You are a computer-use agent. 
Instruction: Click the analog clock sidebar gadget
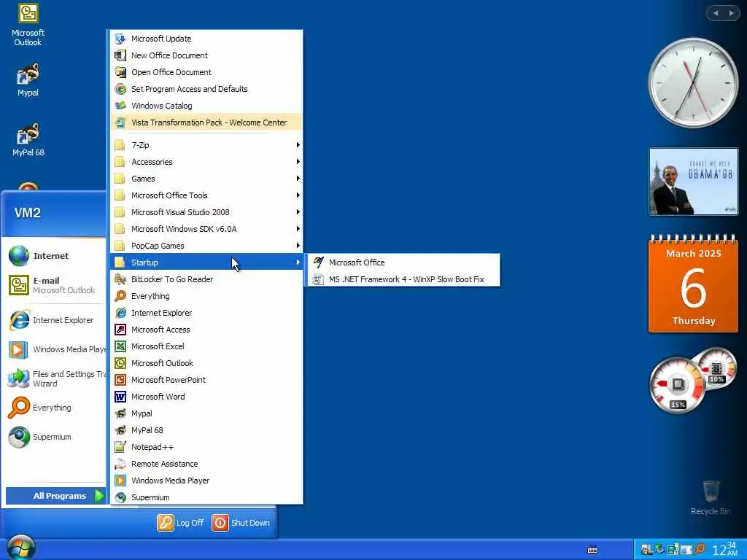[x=693, y=83]
